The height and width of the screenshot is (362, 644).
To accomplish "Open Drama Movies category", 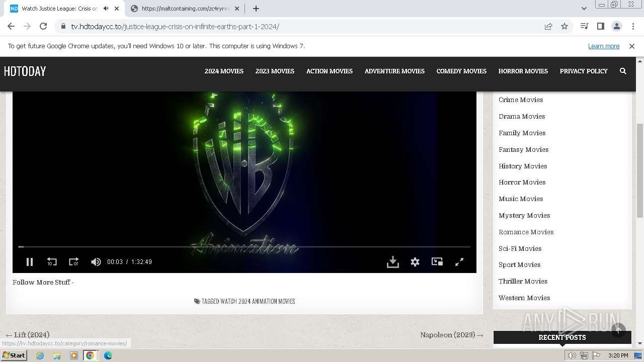I will point(522,116).
